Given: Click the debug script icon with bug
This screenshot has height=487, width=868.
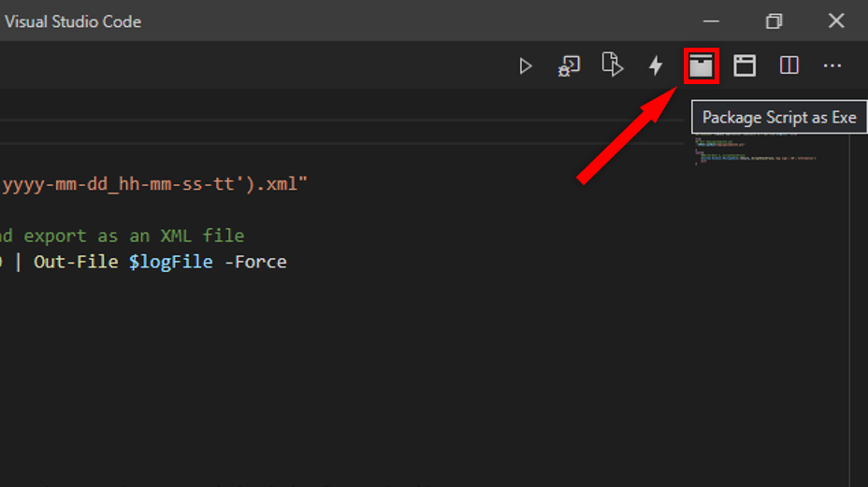Looking at the screenshot, I should click(x=569, y=66).
